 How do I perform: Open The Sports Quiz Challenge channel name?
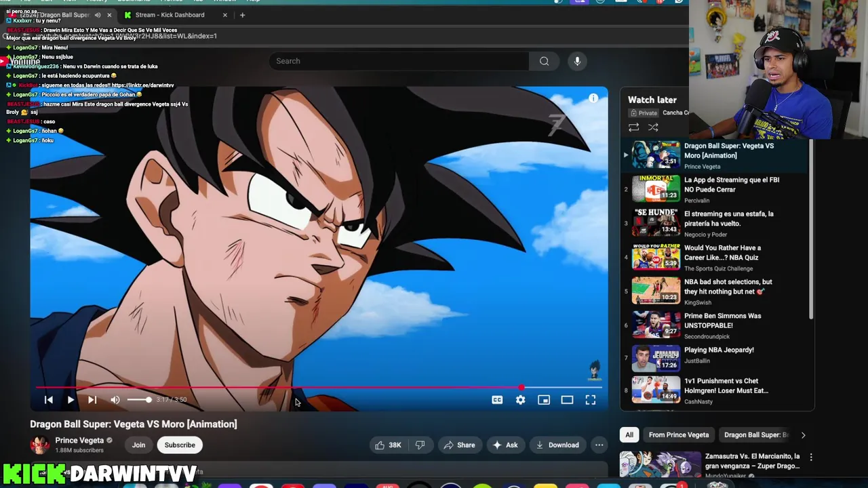(x=719, y=268)
